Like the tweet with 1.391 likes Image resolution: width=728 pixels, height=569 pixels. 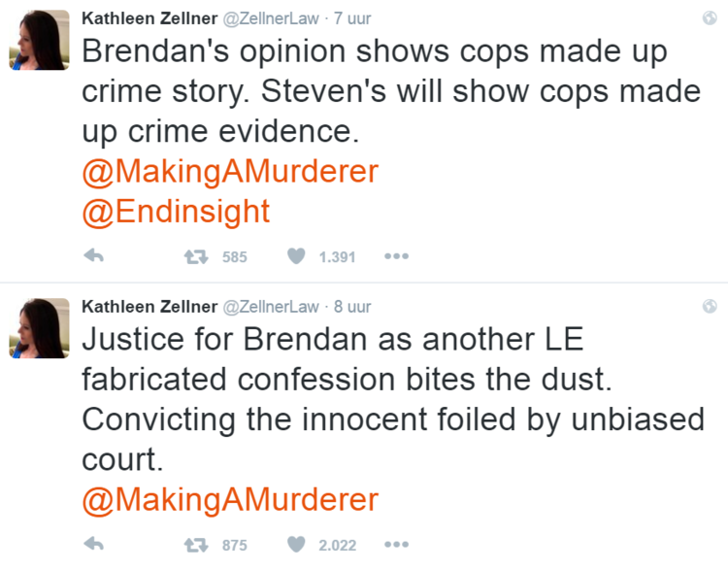(x=296, y=257)
